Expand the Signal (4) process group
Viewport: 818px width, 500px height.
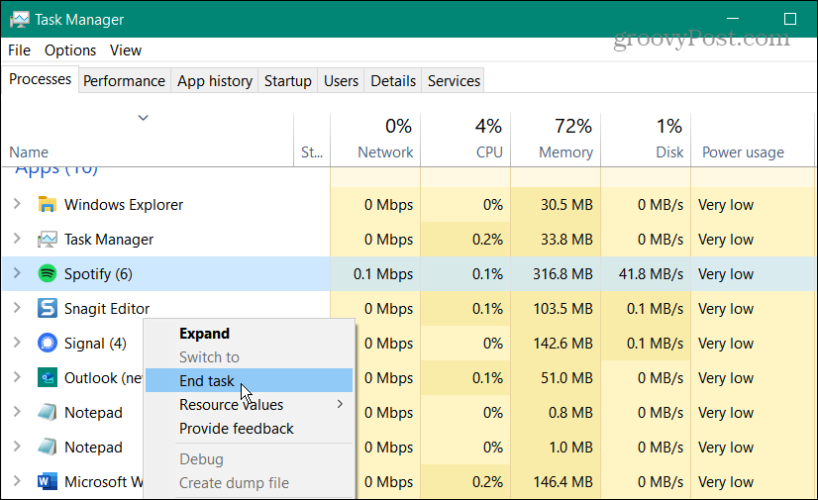click(x=17, y=342)
